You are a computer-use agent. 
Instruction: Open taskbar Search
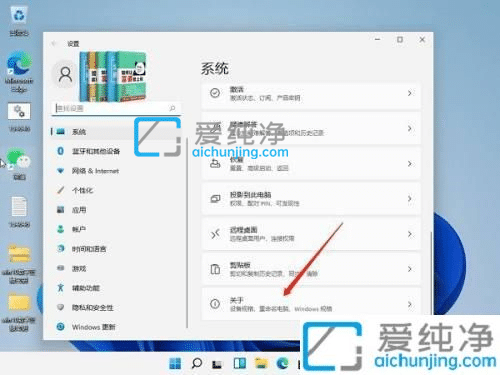(197, 363)
